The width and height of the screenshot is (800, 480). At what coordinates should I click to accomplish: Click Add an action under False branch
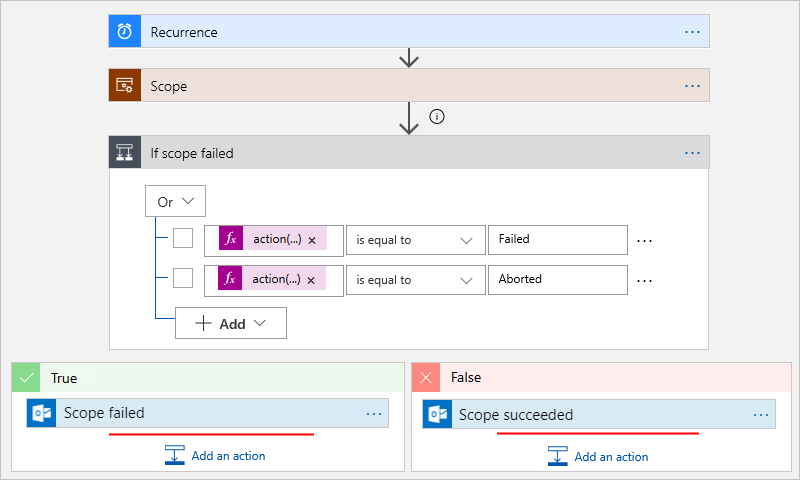click(598, 456)
